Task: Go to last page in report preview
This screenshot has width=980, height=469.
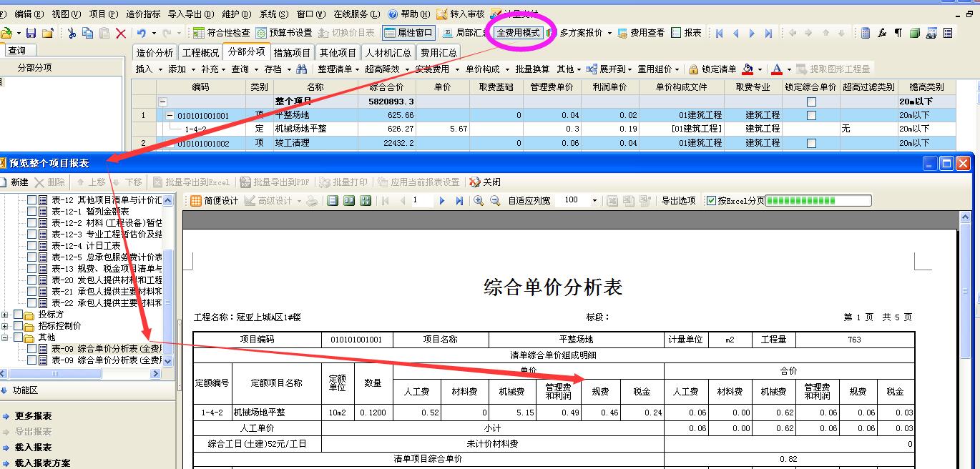Action: [x=459, y=201]
